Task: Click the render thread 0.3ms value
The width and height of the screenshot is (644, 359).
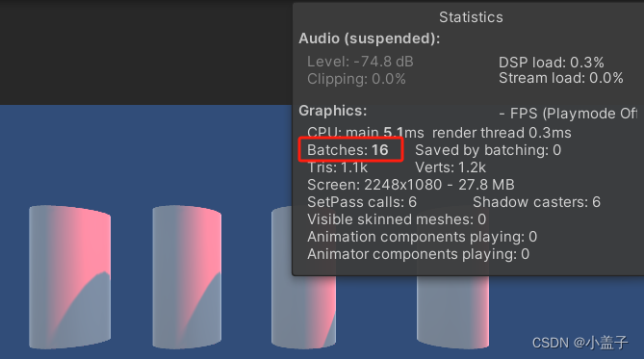Action: click(502, 133)
